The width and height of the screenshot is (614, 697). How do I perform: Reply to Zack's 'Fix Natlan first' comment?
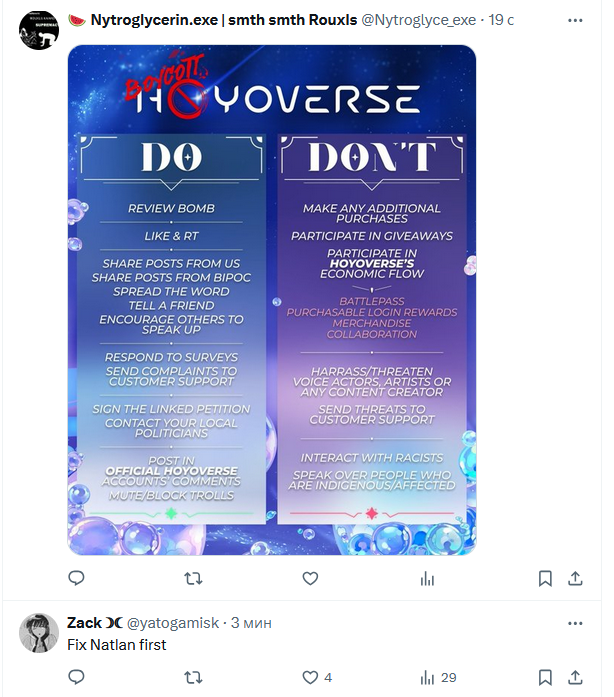click(76, 677)
